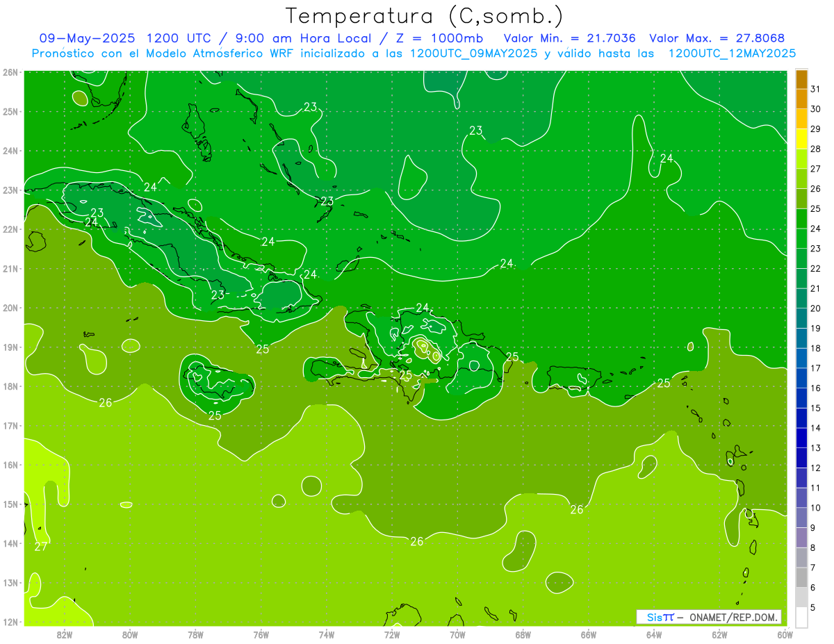
Task: Click the "66W" longitude axis label
Action: click(x=588, y=634)
